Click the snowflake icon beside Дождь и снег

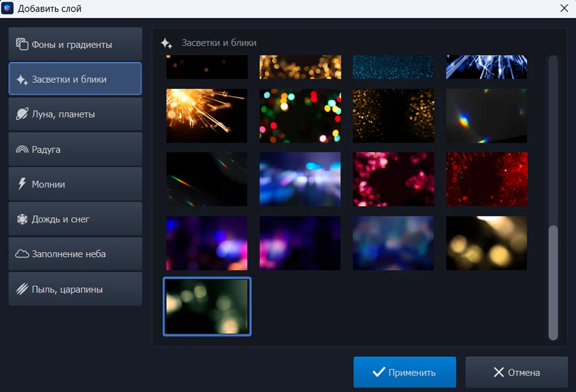click(22, 219)
